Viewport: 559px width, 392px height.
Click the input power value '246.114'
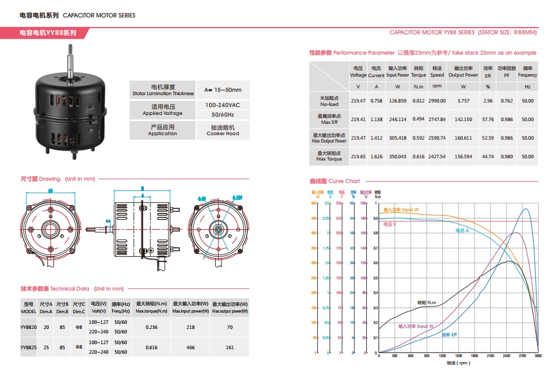pos(398,119)
